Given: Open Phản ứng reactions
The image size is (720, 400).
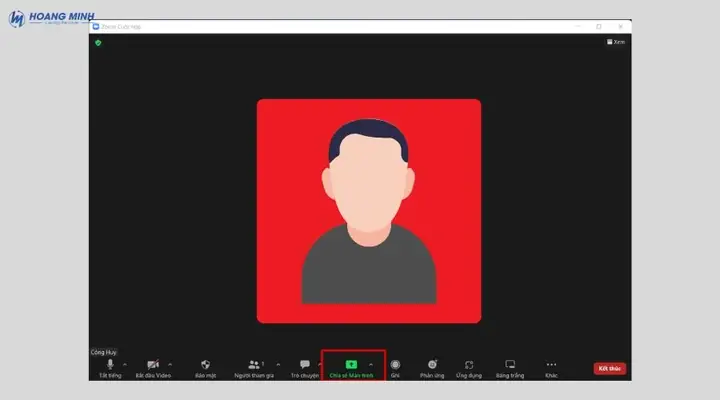Looking at the screenshot, I should 432,368.
